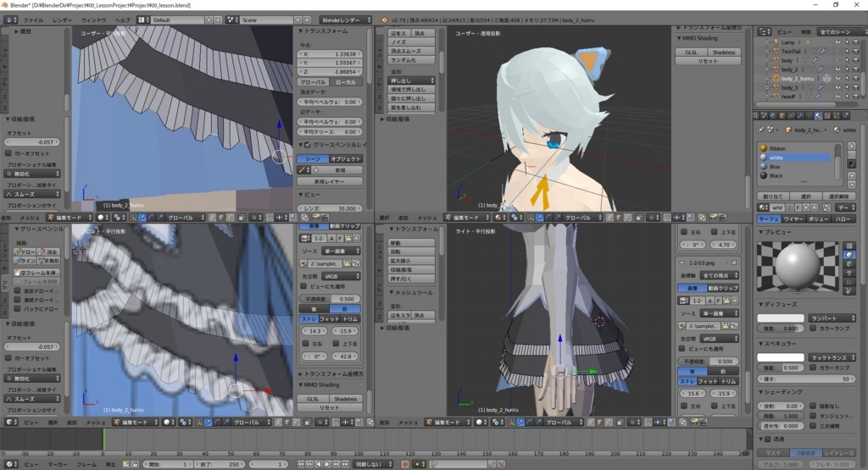
Task: Toggle renderability camera icon for body_3
Action: (x=856, y=87)
